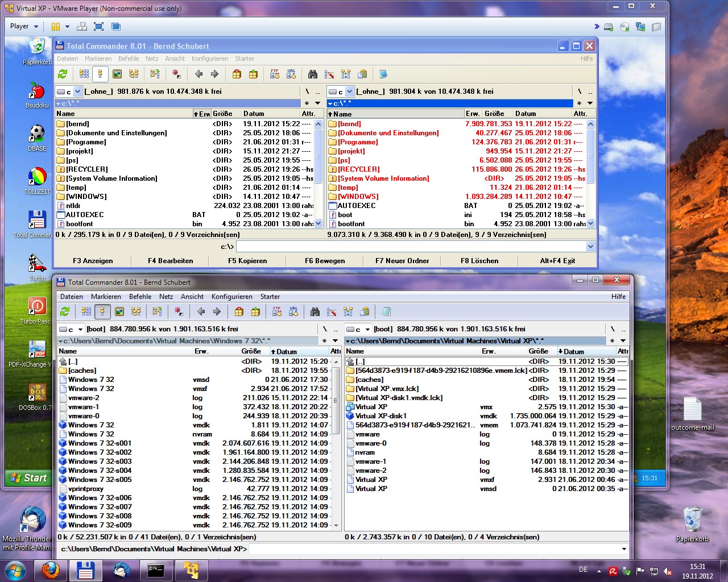Viewport: 728px width, 582px height.
Task: Click Datum column header in lower left panel
Action: point(299,351)
